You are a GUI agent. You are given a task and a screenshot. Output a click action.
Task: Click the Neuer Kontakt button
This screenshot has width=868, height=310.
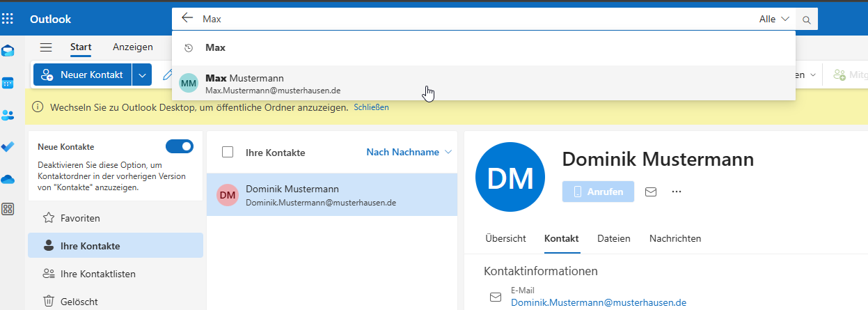(83, 75)
